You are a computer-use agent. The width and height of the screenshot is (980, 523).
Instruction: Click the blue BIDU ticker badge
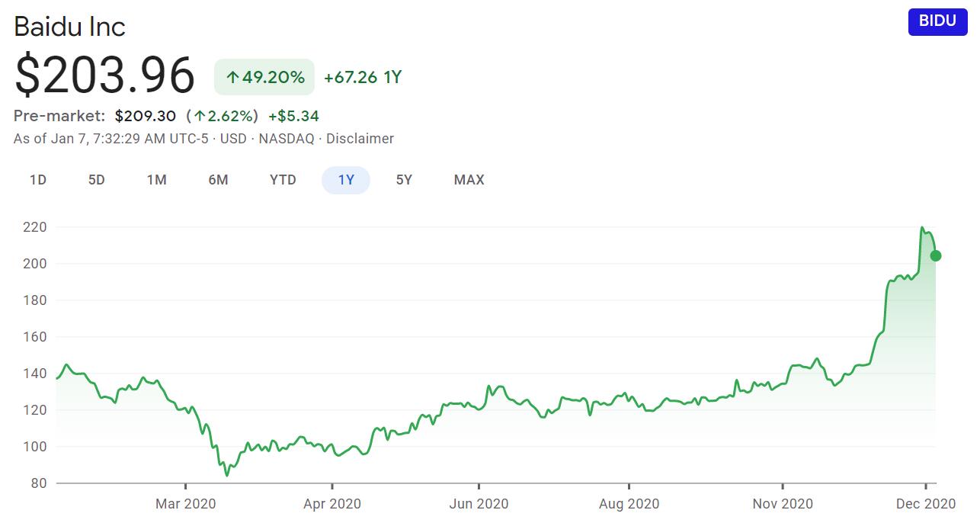point(937,21)
